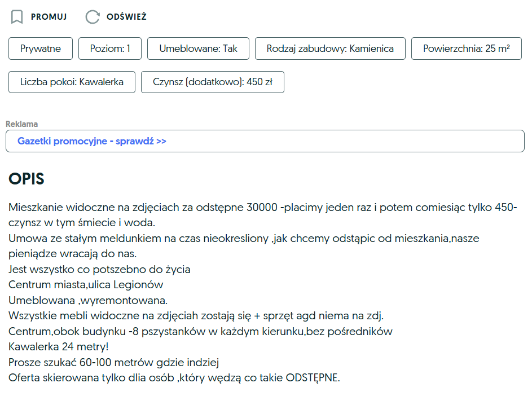The width and height of the screenshot is (532, 396).
Task: Click the Reklama label above the ad
Action: [x=21, y=124]
